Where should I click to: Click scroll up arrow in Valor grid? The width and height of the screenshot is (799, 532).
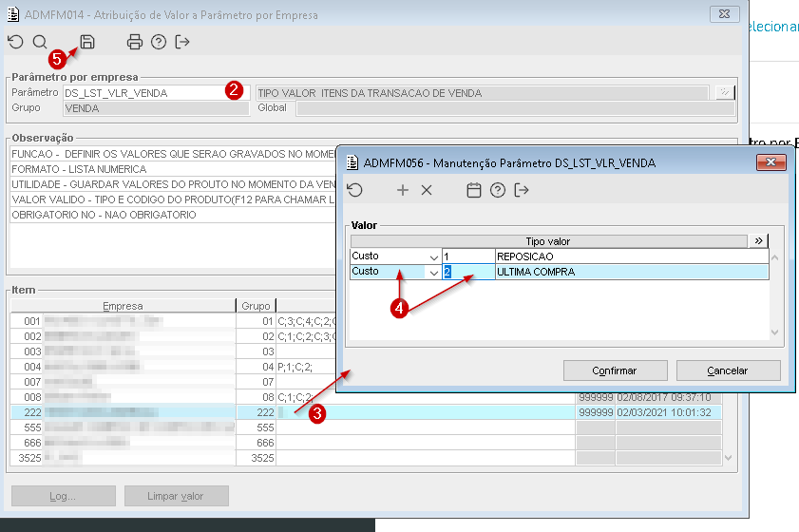click(x=775, y=257)
